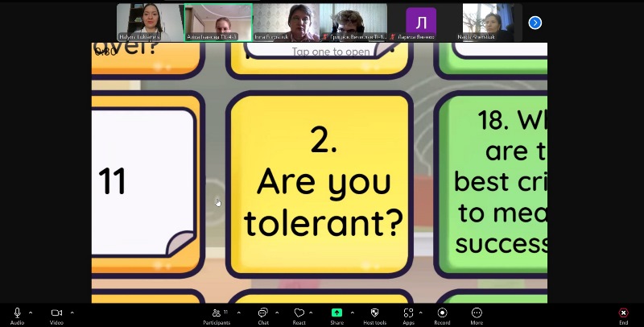The image size is (644, 327).
Task: Select the green-bordered active speaker tile
Action: point(218,23)
